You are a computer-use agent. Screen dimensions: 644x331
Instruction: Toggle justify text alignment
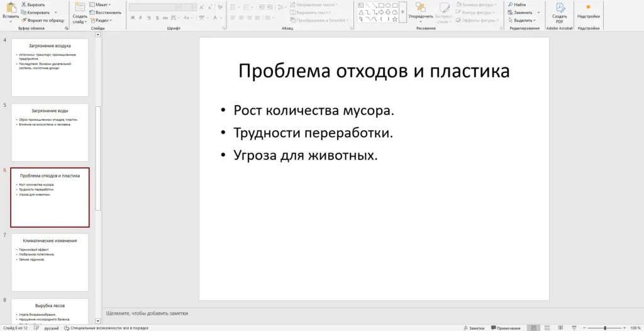point(258,18)
